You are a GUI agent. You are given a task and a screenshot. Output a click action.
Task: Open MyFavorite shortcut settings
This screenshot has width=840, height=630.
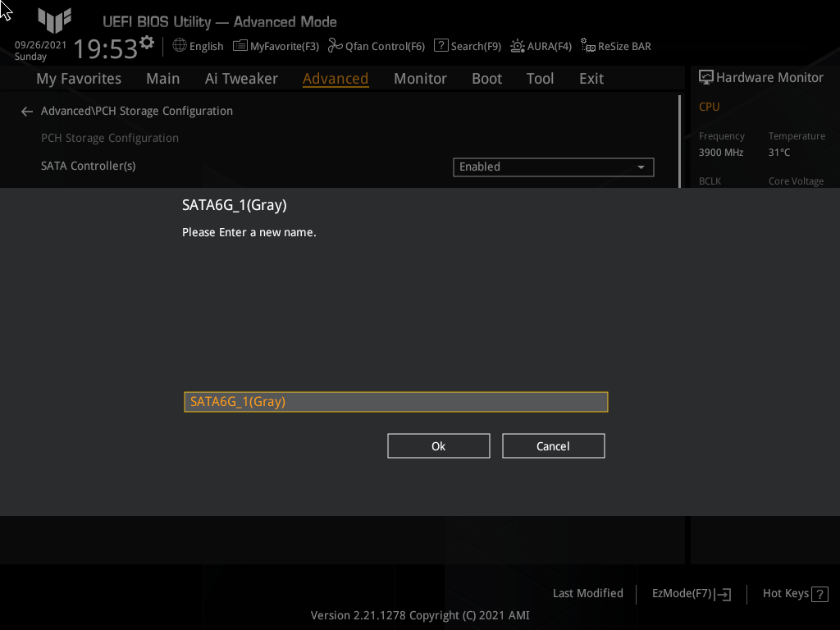[x=276, y=46]
